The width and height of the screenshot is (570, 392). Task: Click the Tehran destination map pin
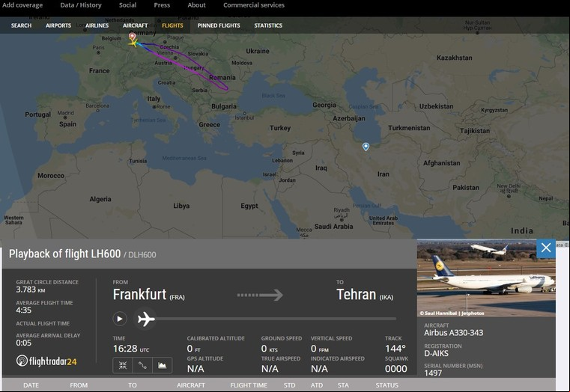coord(366,147)
